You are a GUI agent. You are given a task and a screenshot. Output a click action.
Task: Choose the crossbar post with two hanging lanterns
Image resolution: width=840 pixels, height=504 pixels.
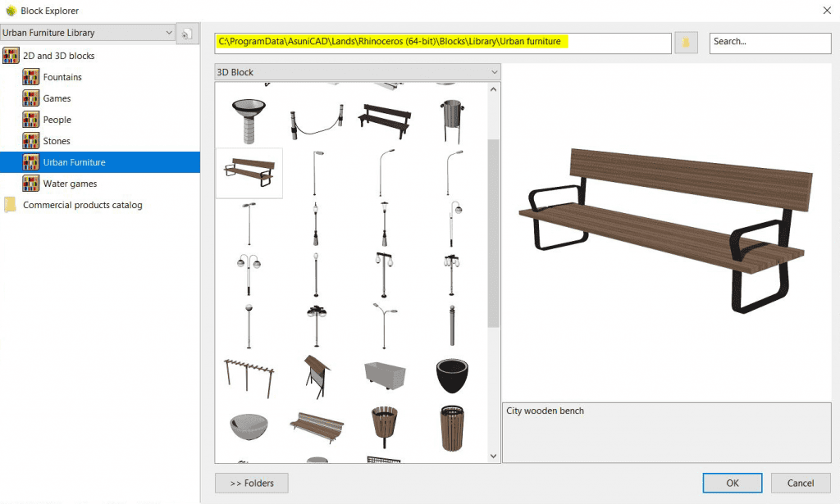pyautogui.click(x=384, y=275)
